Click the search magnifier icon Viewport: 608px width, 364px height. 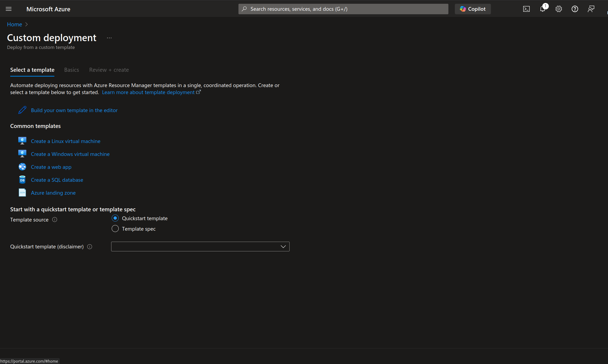point(244,9)
